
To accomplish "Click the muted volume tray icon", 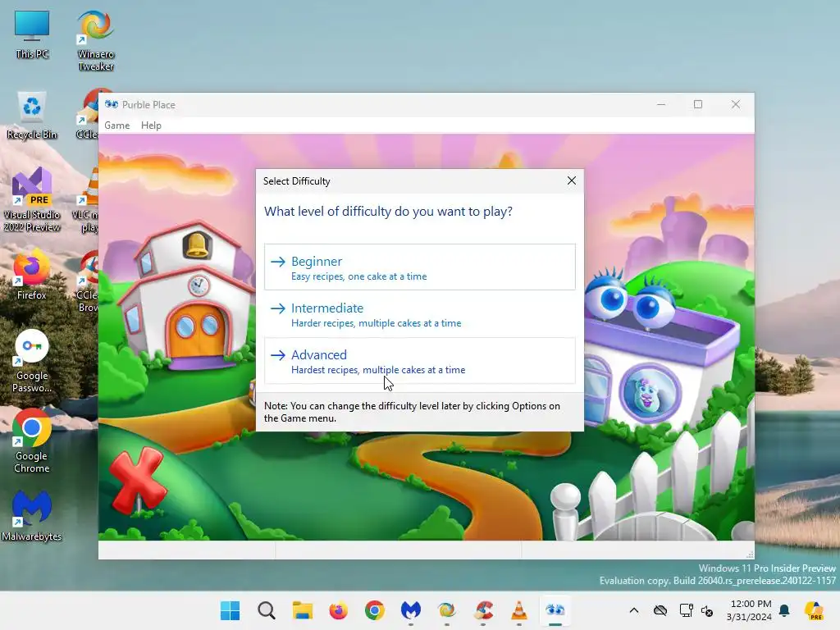I will pos(707,610).
